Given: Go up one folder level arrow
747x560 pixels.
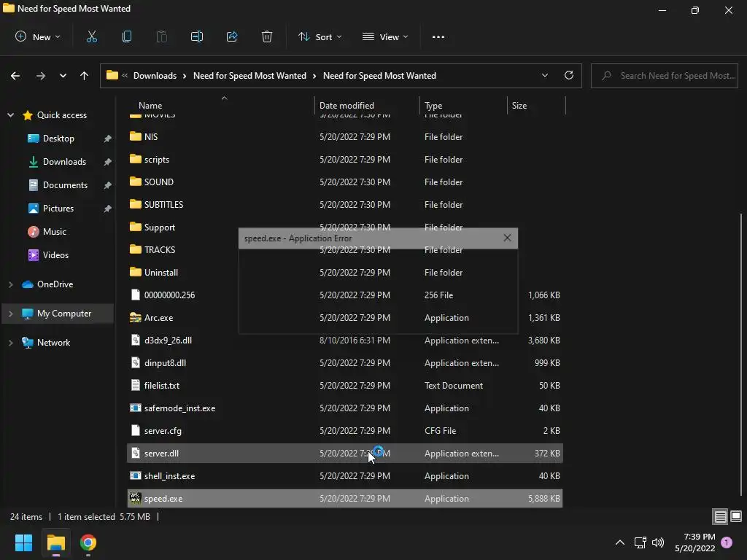Looking at the screenshot, I should pos(85,76).
